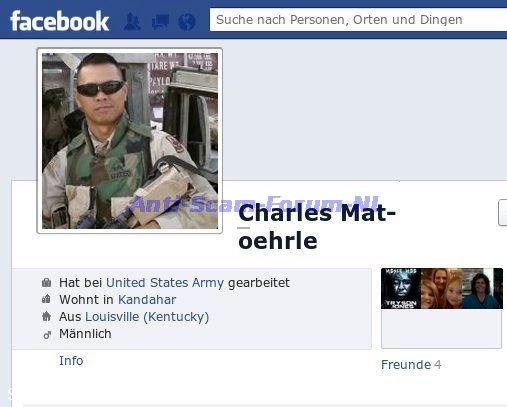The image size is (507, 407).
Task: Focus the Suche nach Personen search field
Action: pyautogui.click(x=358, y=20)
